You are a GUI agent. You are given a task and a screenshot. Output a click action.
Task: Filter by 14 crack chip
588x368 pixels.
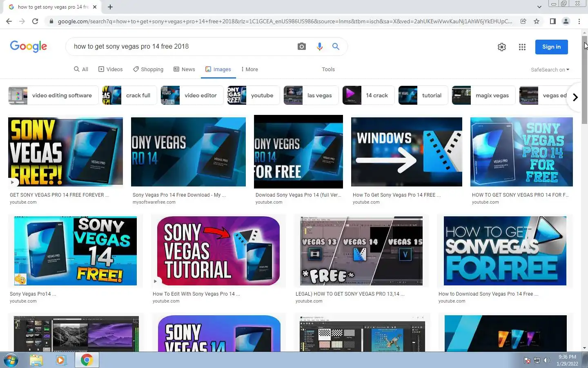(x=368, y=96)
